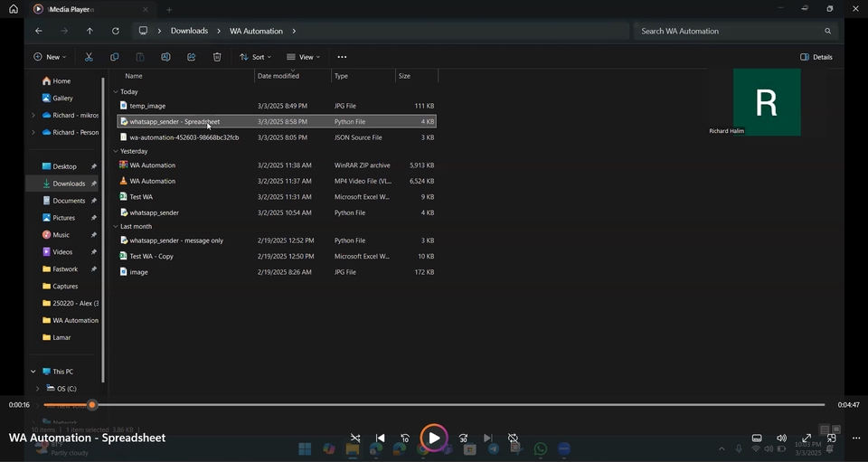Viewport: 868px width, 462px height.
Task: Expand the OS (C:) drive node
Action: (38, 389)
